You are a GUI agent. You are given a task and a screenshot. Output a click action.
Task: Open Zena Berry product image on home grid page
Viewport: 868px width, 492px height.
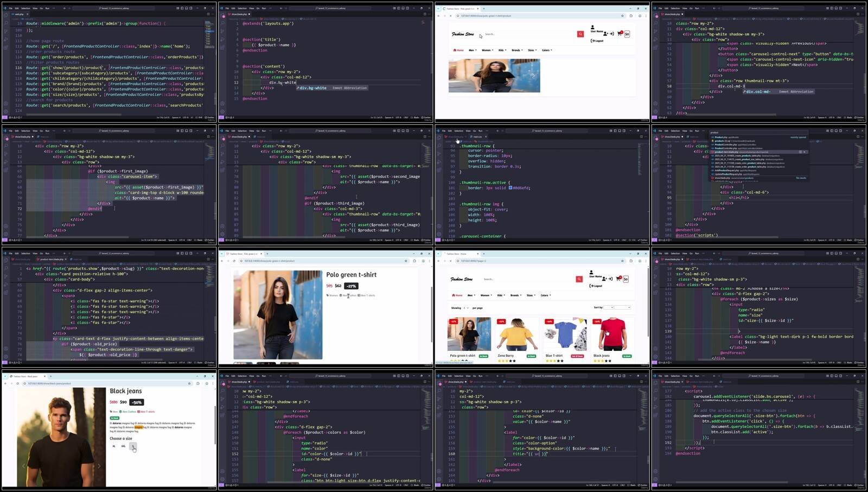[x=516, y=335]
